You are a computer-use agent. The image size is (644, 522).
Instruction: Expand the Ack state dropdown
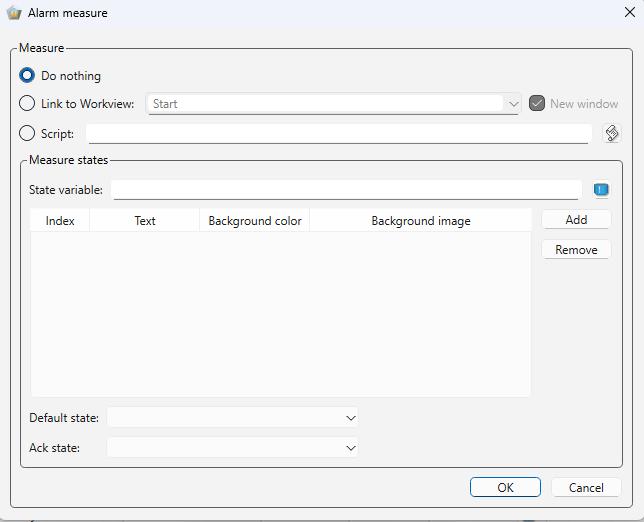click(x=350, y=448)
